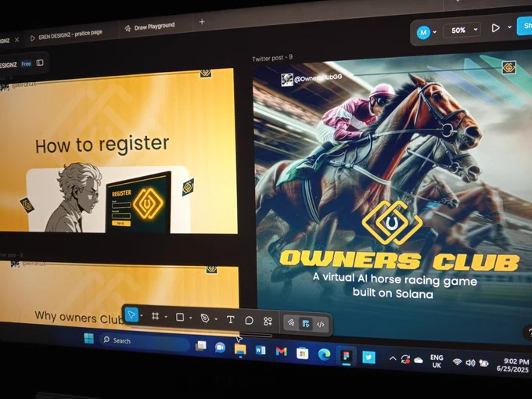This screenshot has height=399, width=532.
Task: Open the volume speaker tray icon
Action: click(470, 363)
